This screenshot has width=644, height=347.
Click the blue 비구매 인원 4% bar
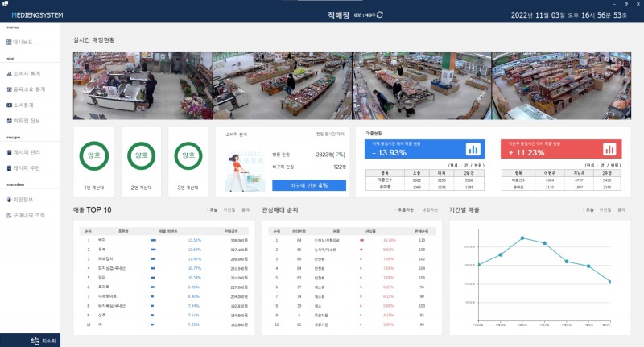[x=309, y=186]
